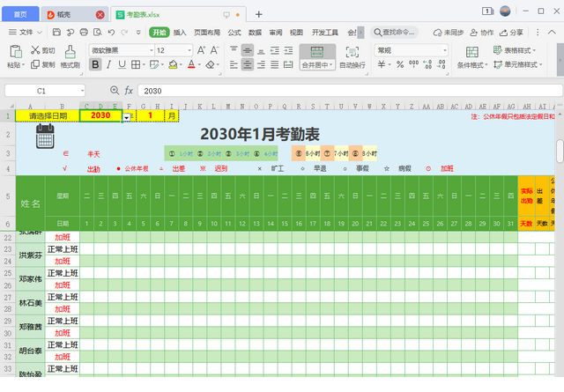Click the Save icon in quick access bar
Viewport: 564px width, 392px height.
coord(56,33)
